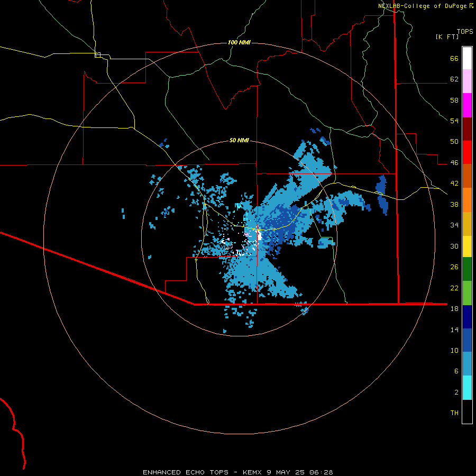
Task: Click the 'TOPS' legend title
Action: pos(465,32)
